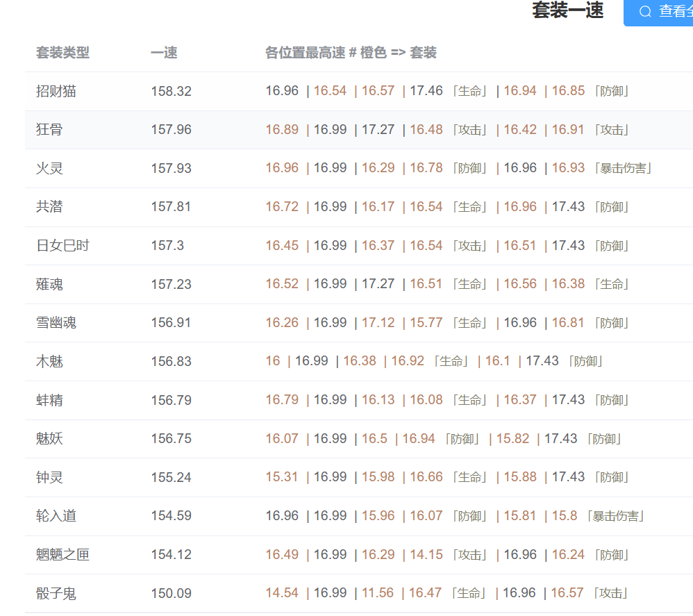Viewport: 693px width, 616px height.
Task: Select the 骰子鬼 speed value 150.09
Action: point(171,594)
